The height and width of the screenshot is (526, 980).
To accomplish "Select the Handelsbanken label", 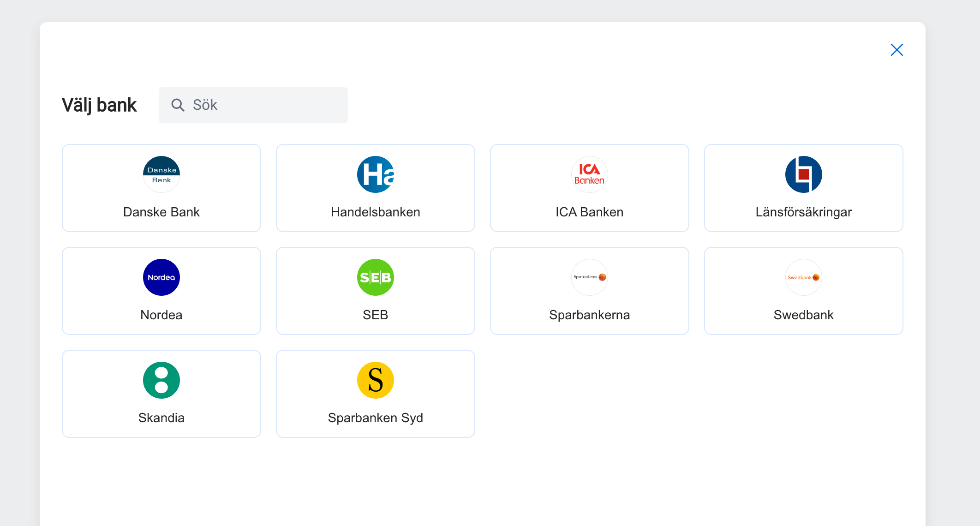I will point(376,212).
